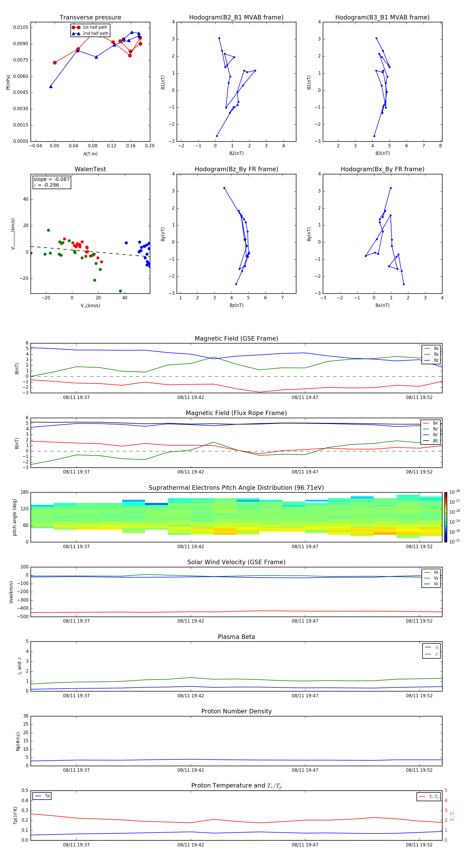Click the 'Bx(nT)' x-axis label
Viewport: 473px width, 868px height.
click(x=382, y=305)
